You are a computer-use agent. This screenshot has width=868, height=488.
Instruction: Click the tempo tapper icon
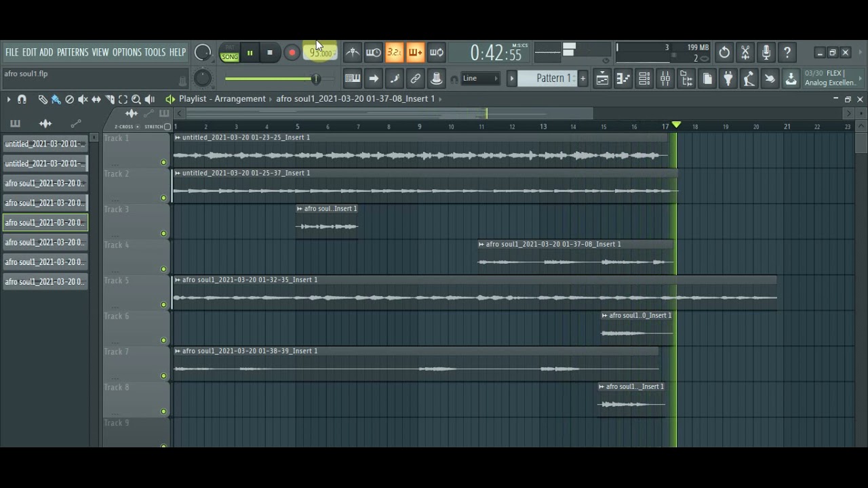(749, 79)
